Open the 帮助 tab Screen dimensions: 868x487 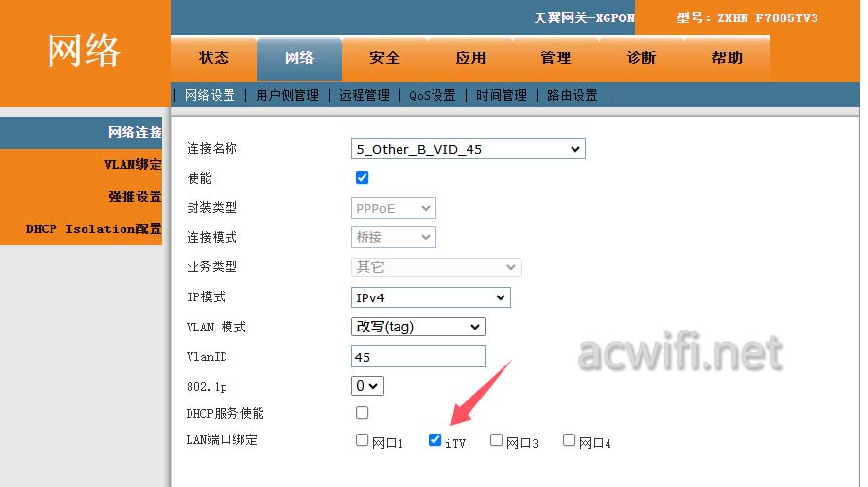(727, 58)
